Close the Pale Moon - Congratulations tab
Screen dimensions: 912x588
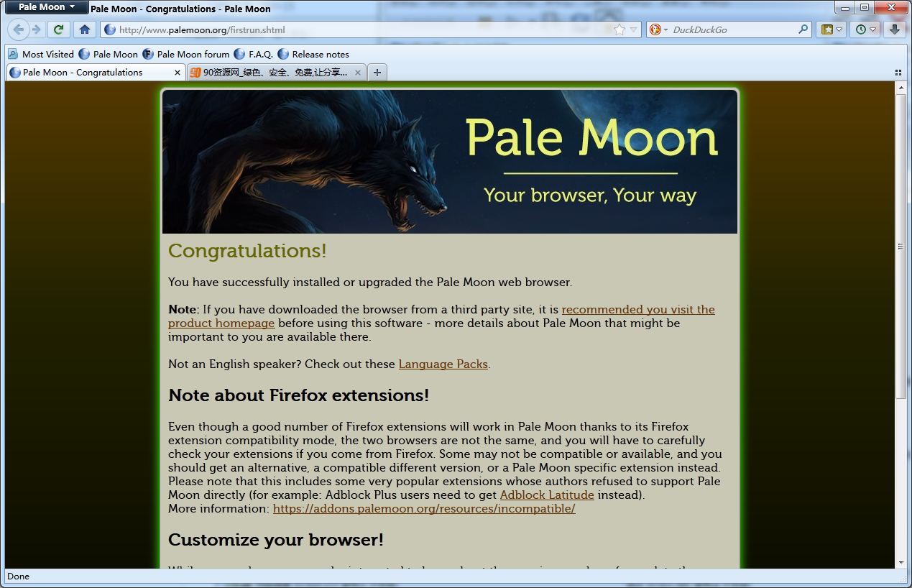point(178,72)
